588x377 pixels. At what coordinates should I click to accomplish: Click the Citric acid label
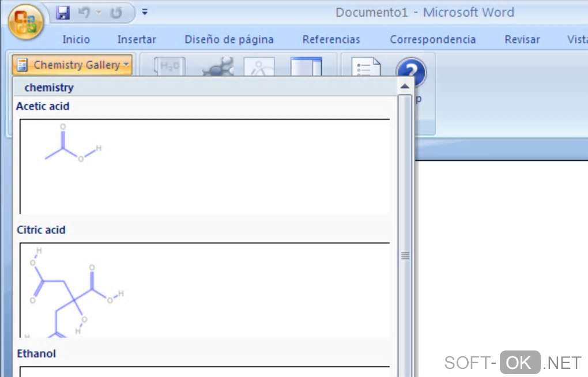(x=41, y=229)
